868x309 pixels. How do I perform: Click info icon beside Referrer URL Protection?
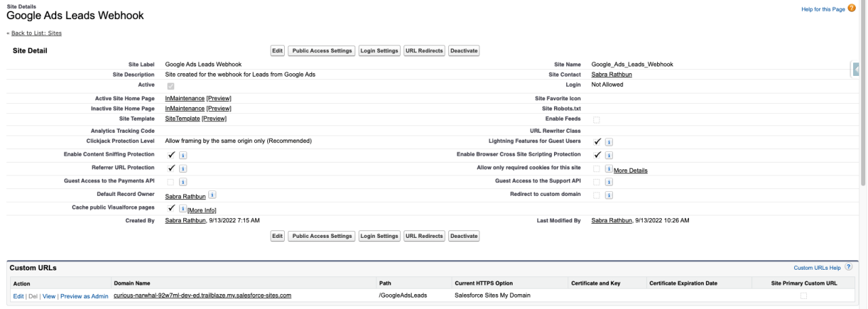pos(183,169)
